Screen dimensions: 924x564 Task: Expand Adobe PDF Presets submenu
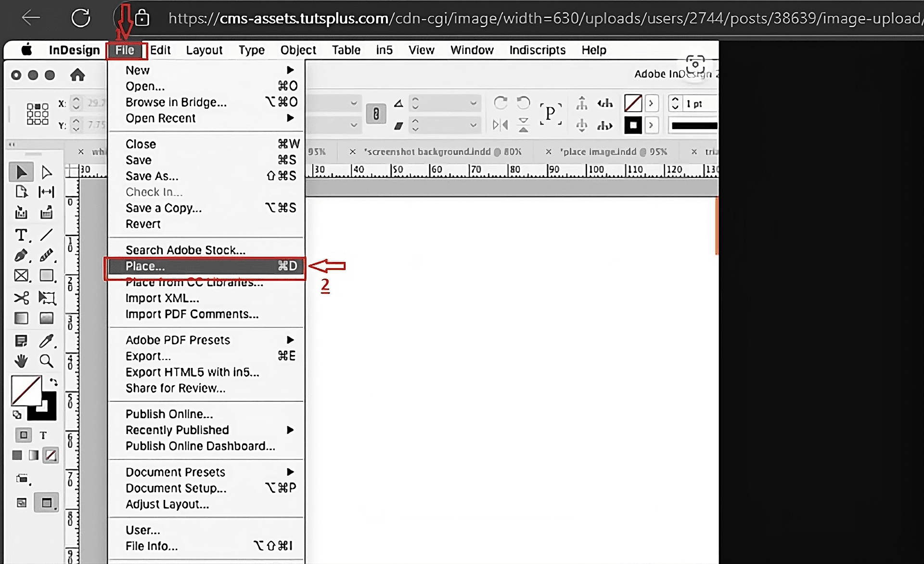click(290, 340)
